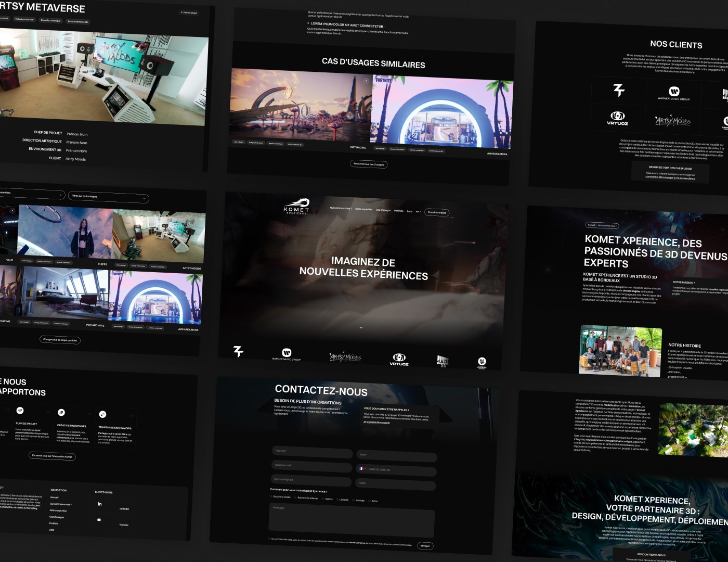Open the 'Qui sommes-nous ?' nav item
The height and width of the screenshot is (562, 728).
[x=341, y=208]
